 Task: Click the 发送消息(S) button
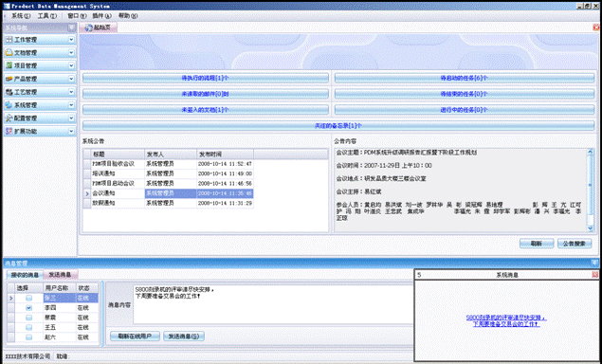click(x=184, y=337)
